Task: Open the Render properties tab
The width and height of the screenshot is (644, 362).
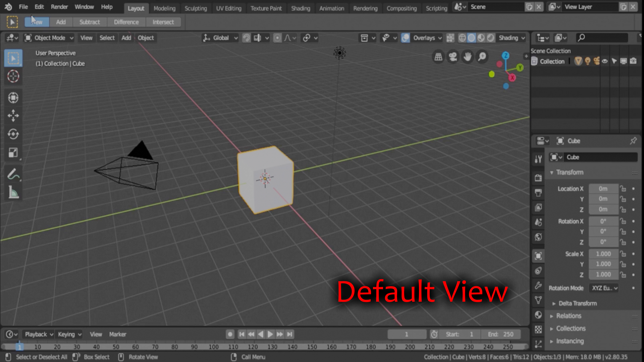Action: tap(538, 178)
